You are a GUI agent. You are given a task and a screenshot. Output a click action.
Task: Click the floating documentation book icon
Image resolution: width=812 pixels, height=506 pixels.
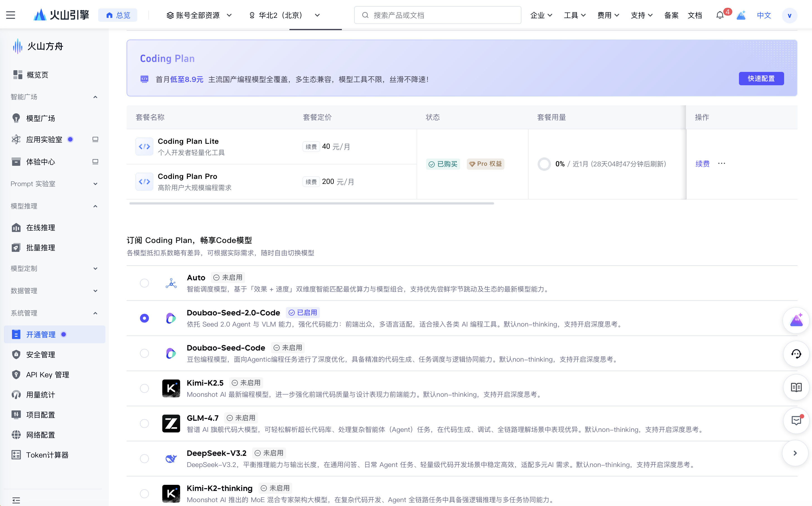(x=796, y=387)
